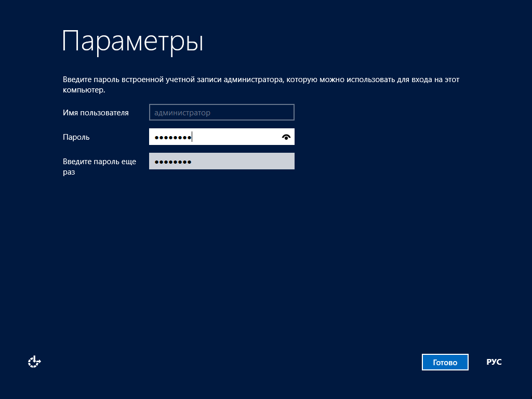Place cursor at text caret in Пароль field
Screen dimensions: 532x399
pos(192,137)
